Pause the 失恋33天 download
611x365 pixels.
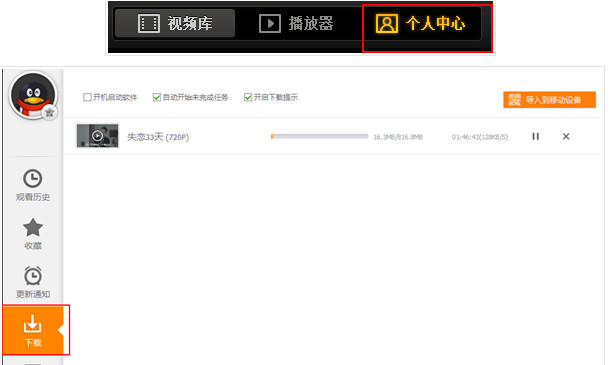click(x=535, y=136)
